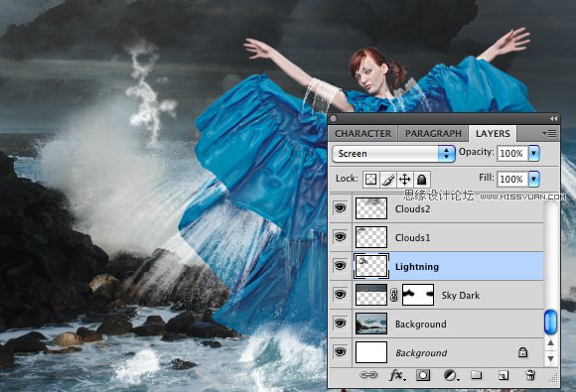Select the Layers tab
This screenshot has width=576, height=392.
tap(493, 134)
